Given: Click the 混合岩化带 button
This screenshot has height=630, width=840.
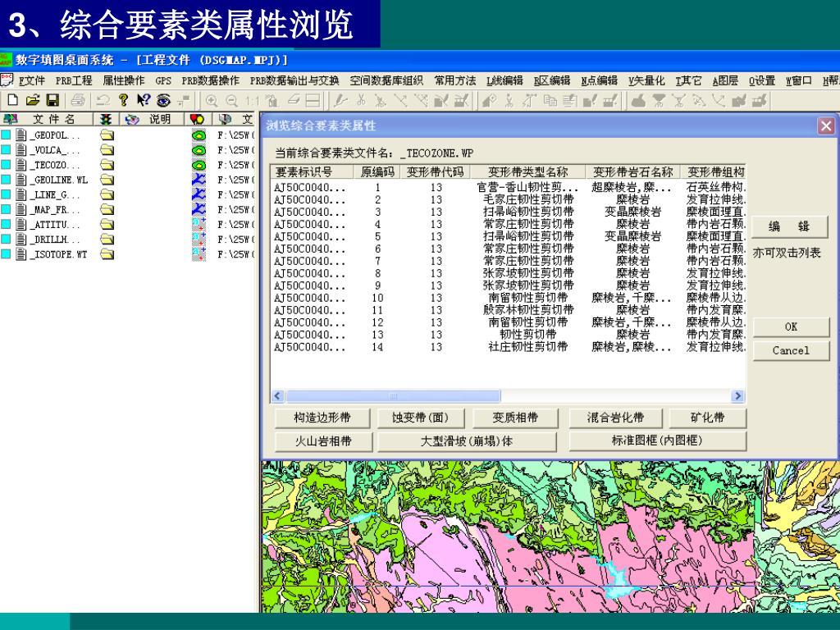Looking at the screenshot, I should point(615,418).
